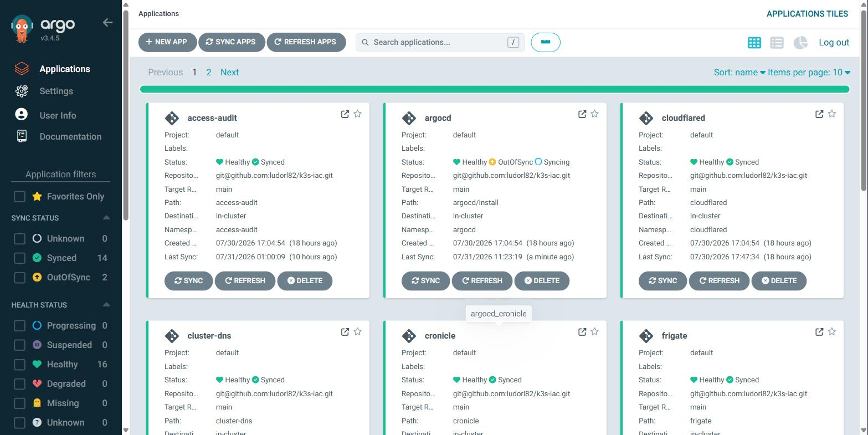This screenshot has height=435, width=868.
Task: Click the git icon on cloudflared tile
Action: coord(646,118)
